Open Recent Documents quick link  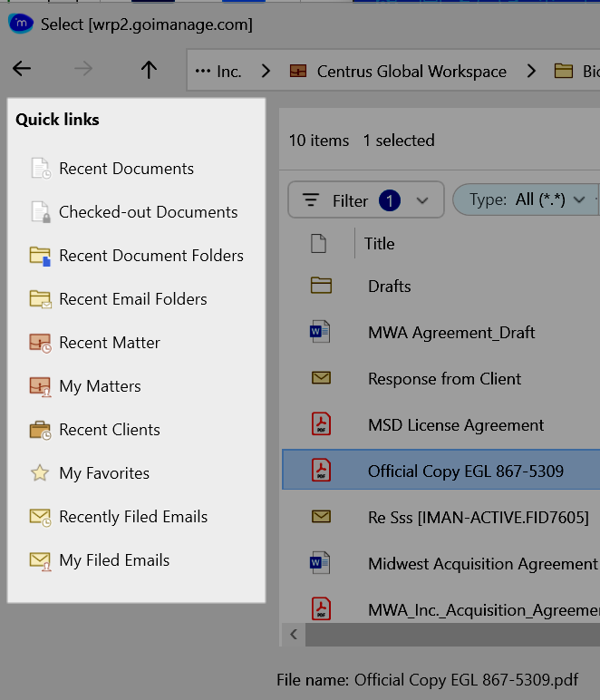tap(126, 169)
